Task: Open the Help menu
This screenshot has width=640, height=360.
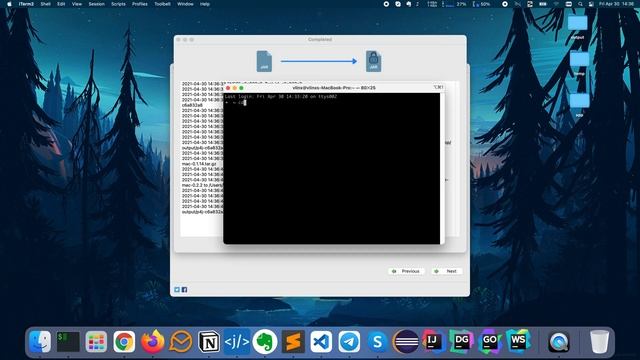Action: (204, 4)
